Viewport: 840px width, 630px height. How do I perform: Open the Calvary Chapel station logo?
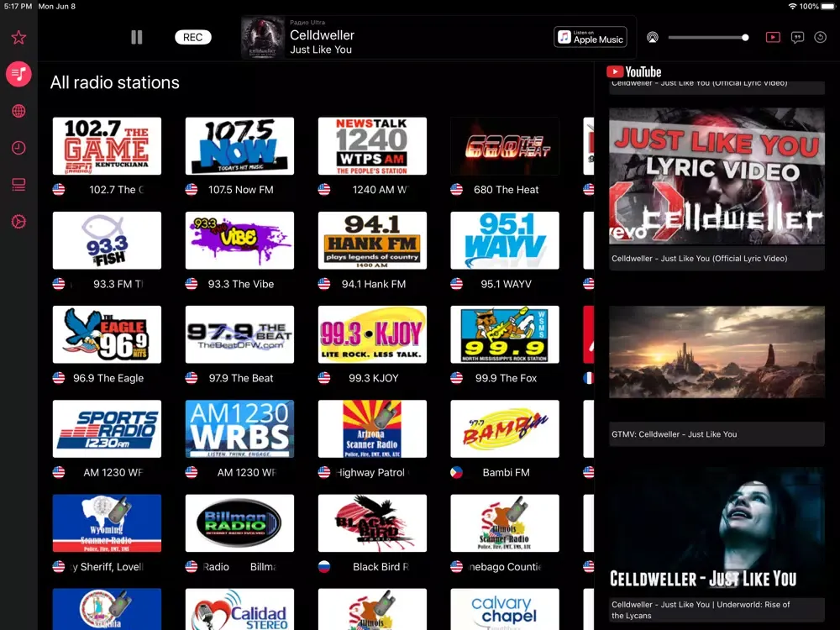[x=505, y=609]
